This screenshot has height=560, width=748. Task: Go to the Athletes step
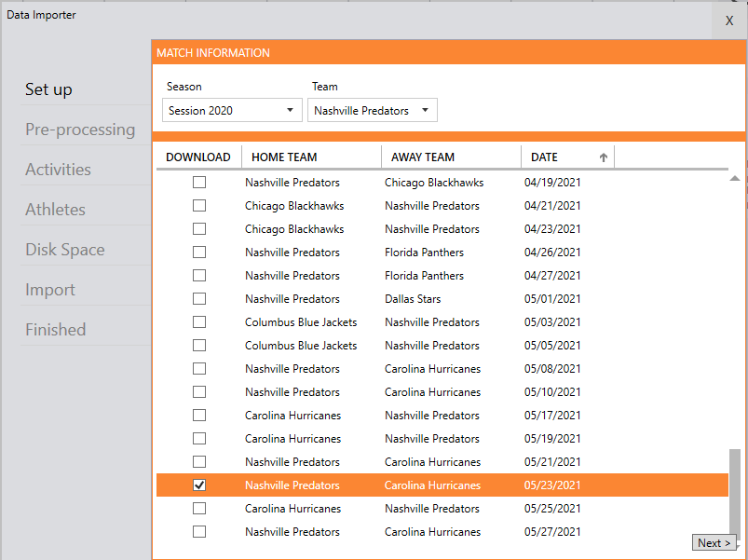click(x=55, y=210)
